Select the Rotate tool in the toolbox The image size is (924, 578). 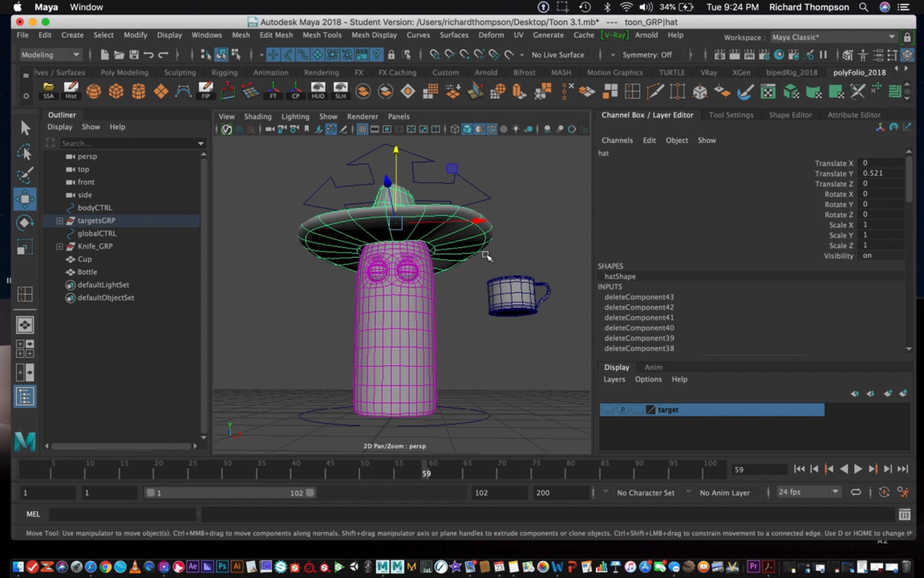pyautogui.click(x=25, y=223)
